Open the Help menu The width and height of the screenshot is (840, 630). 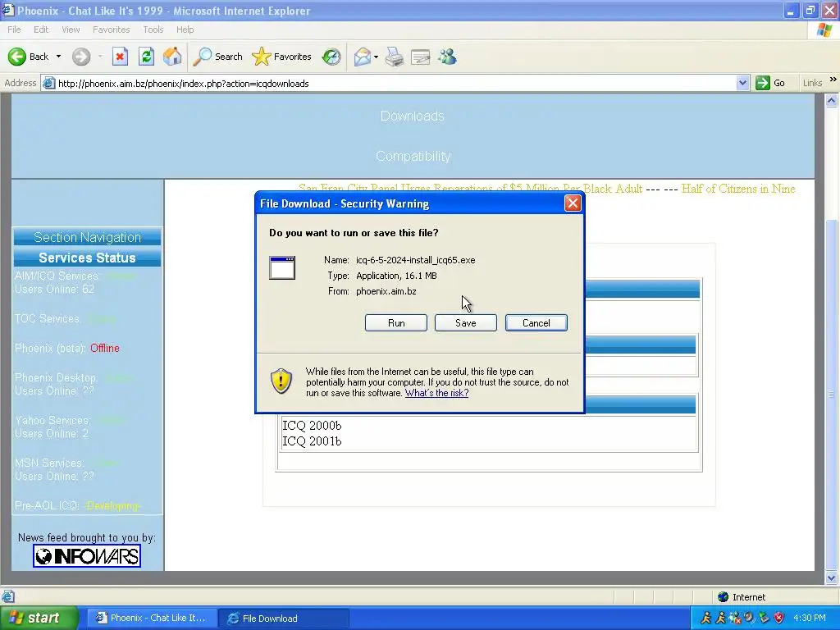click(x=185, y=30)
